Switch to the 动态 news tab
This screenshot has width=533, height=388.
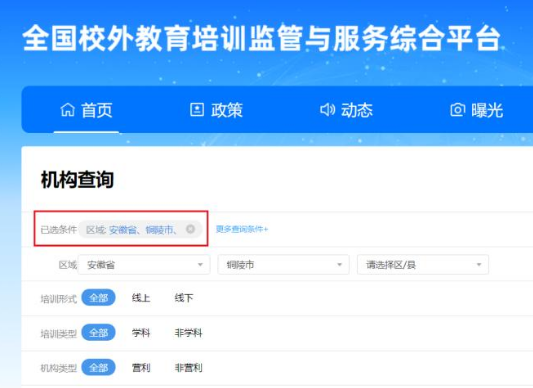click(x=346, y=110)
